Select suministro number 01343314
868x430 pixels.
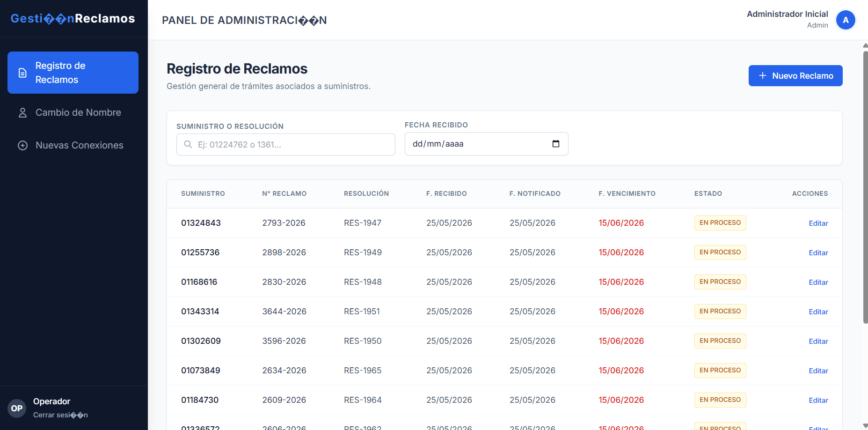tap(200, 311)
